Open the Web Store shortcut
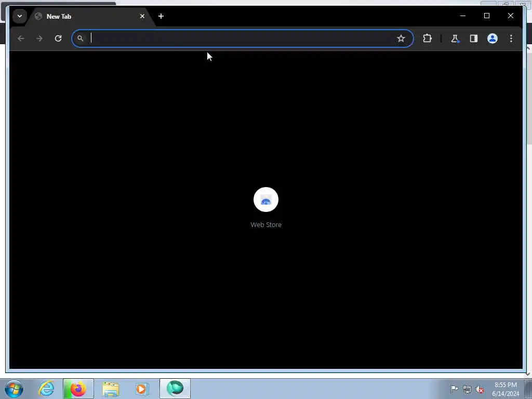Viewport: 532px width, 399px height. coord(266,199)
